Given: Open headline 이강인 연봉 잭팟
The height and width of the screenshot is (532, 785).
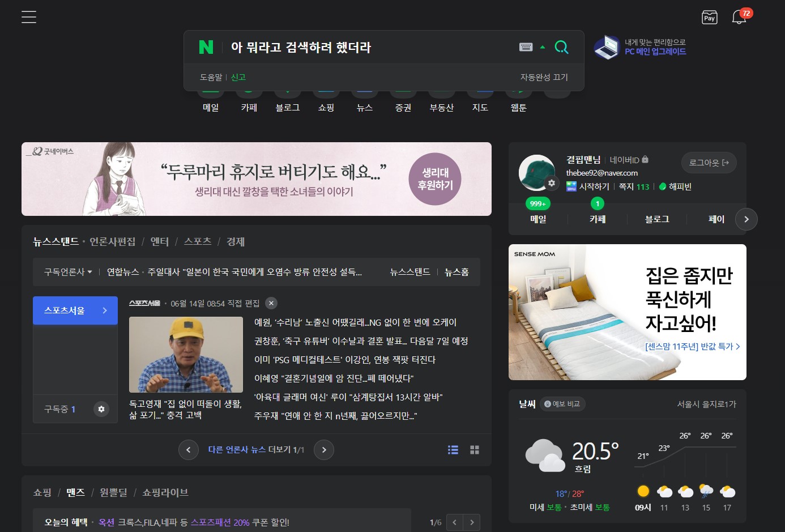Looking at the screenshot, I should (x=345, y=360).
